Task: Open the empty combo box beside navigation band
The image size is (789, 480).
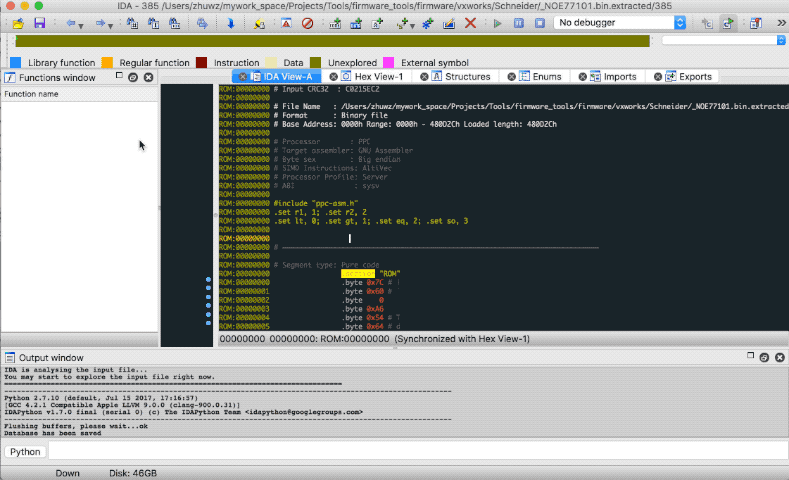Action: (724, 40)
